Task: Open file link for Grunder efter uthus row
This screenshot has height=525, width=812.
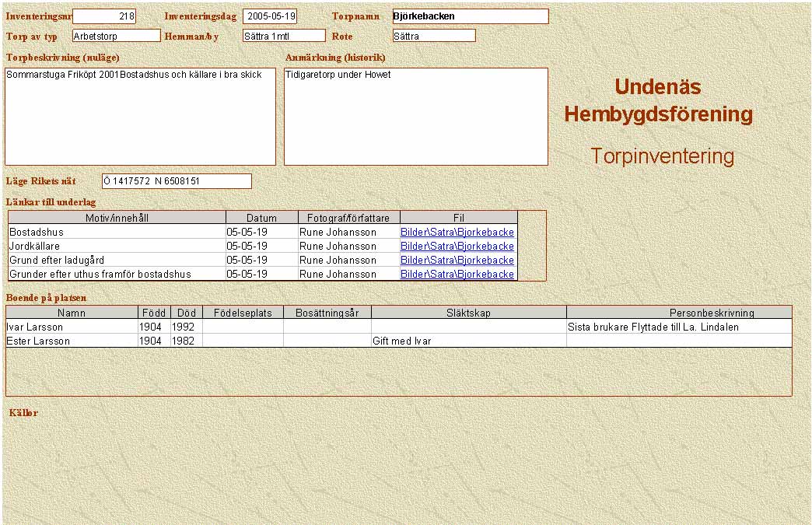Action: (x=457, y=275)
